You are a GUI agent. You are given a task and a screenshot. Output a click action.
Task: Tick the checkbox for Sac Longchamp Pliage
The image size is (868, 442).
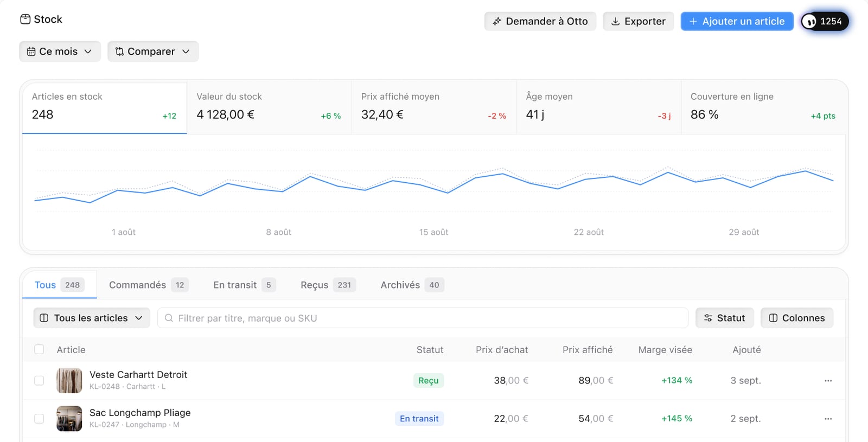tap(39, 419)
